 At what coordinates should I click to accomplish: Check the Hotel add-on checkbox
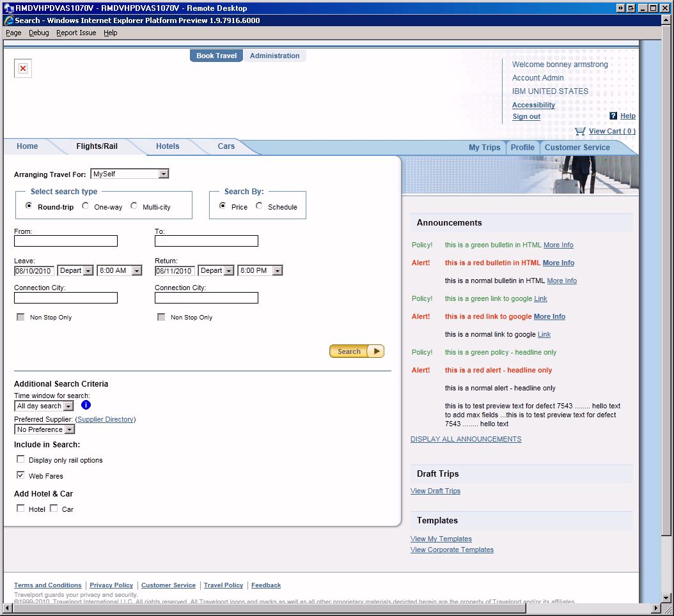(x=20, y=509)
